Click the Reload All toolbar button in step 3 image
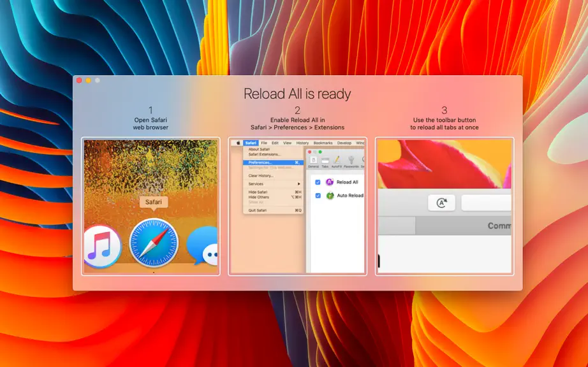588x367 pixels. 441,203
